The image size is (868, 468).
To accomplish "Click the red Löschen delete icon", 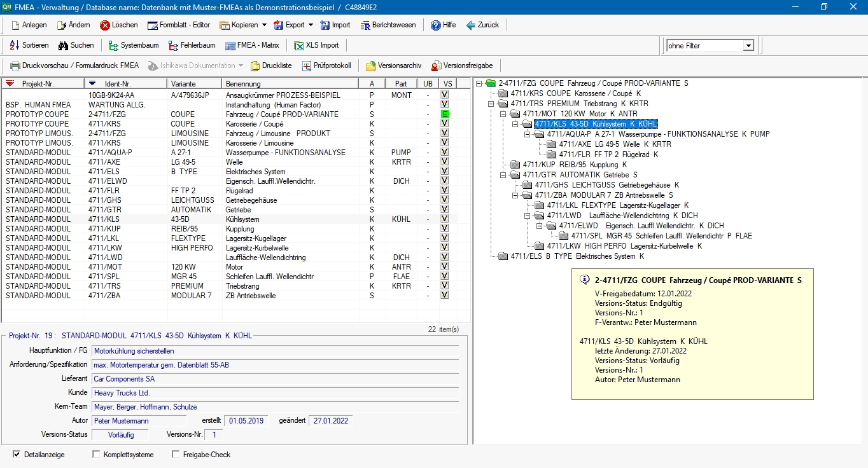I will click(105, 25).
